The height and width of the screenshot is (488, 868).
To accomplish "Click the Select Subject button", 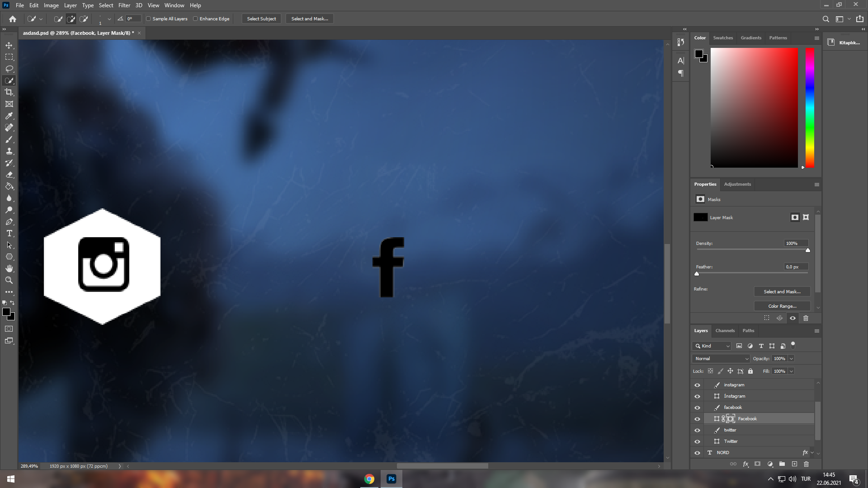I will [261, 19].
